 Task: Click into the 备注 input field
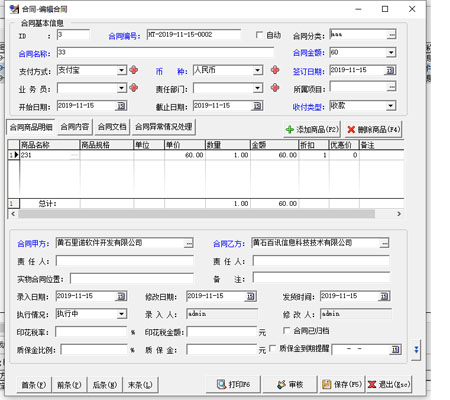321,278
